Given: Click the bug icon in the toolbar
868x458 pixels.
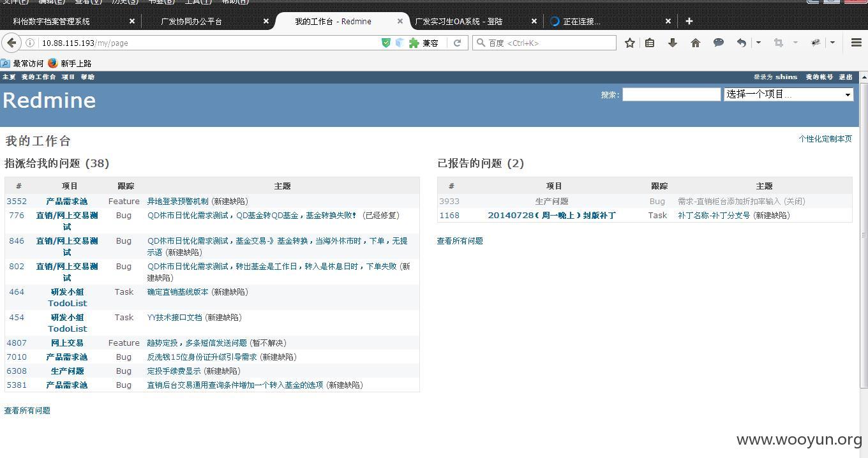Looking at the screenshot, I should tap(815, 43).
